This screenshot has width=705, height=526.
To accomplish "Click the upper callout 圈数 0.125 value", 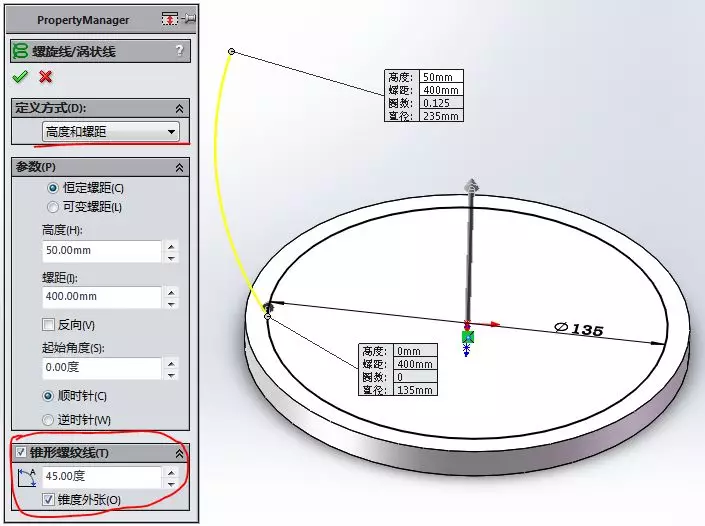I will pyautogui.click(x=441, y=103).
